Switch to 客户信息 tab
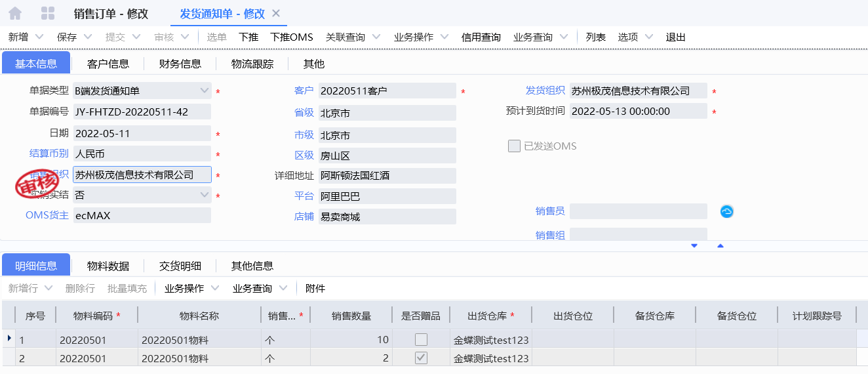Screen dimensions: 868x374 coord(108,64)
